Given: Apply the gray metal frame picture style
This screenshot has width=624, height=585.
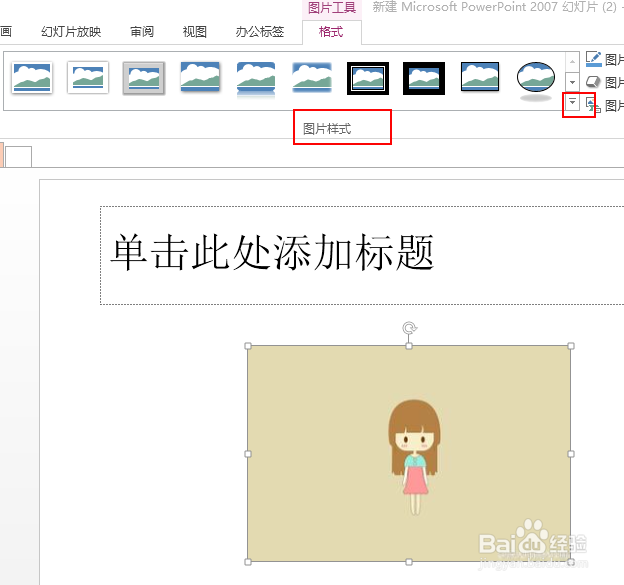Looking at the screenshot, I should click(144, 78).
